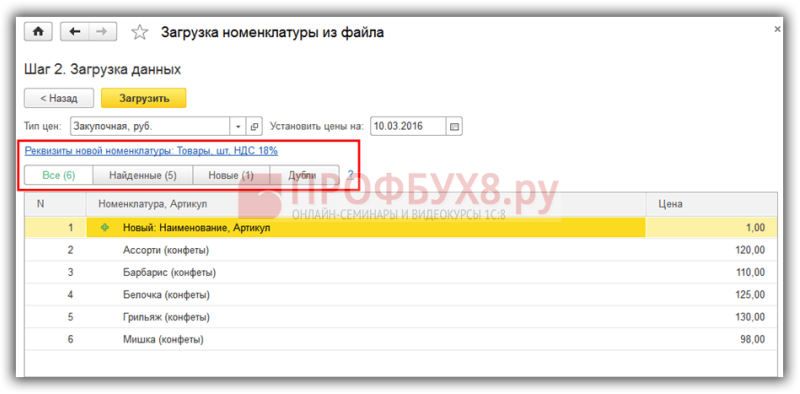Go forward with the right arrow
Image resolution: width=800 pixels, height=394 pixels.
pos(103,32)
